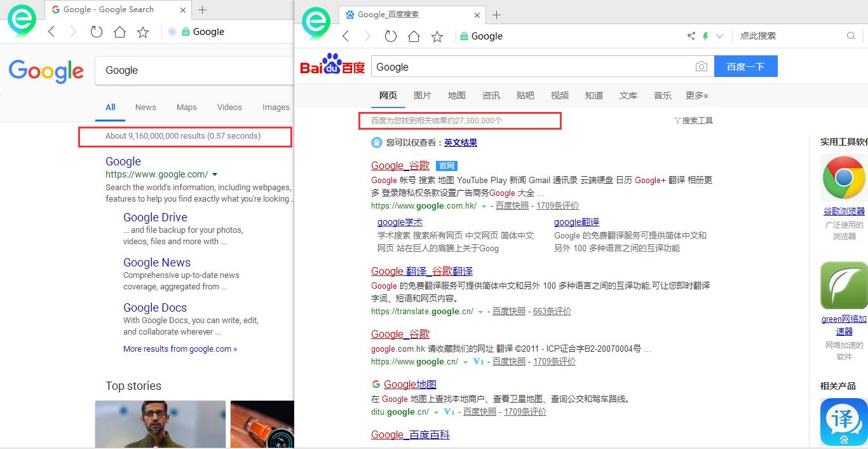Click magnifier icon in 点此搜索 box

point(851,36)
